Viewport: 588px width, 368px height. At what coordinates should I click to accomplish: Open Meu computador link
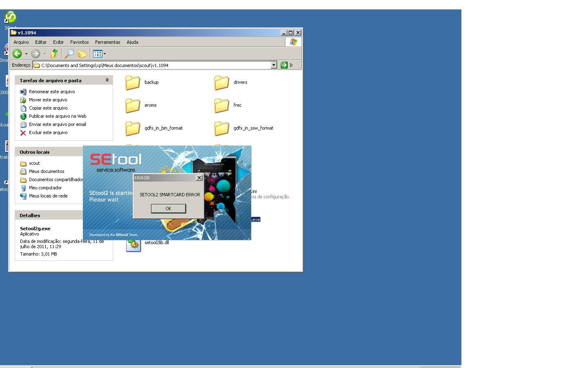45,188
